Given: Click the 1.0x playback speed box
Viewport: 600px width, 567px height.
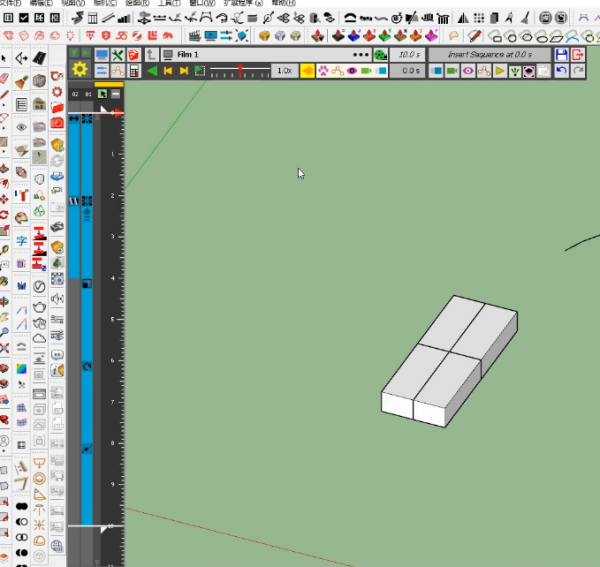Looking at the screenshot, I should tap(284, 71).
